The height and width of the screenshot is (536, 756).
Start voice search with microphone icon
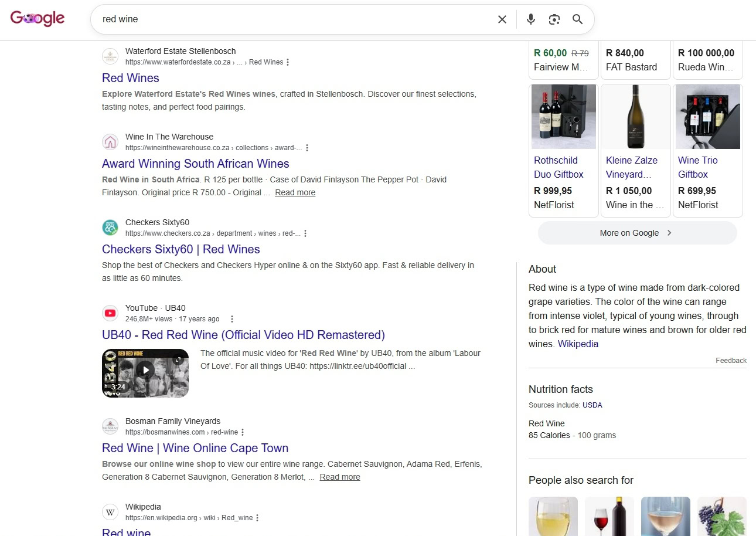coord(531,19)
